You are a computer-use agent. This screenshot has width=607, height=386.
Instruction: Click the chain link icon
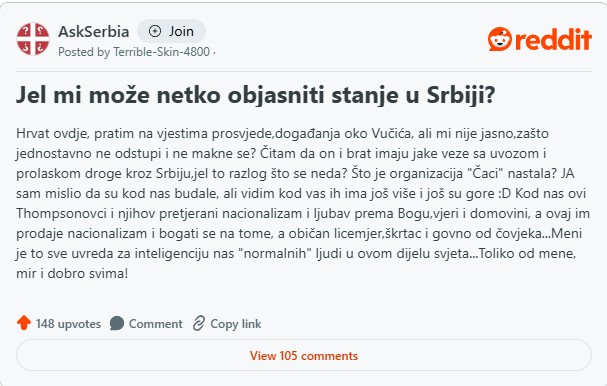(199, 323)
